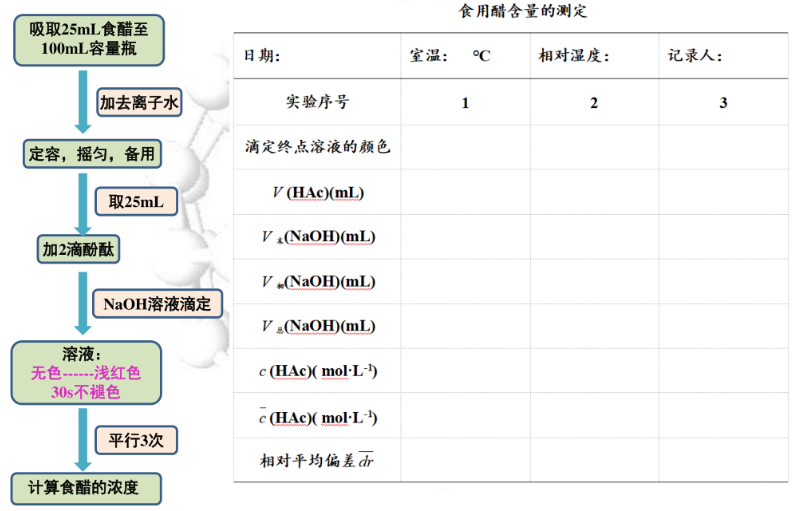
Task: Click the '室温： ℃' field
Action: pyautogui.click(x=450, y=56)
